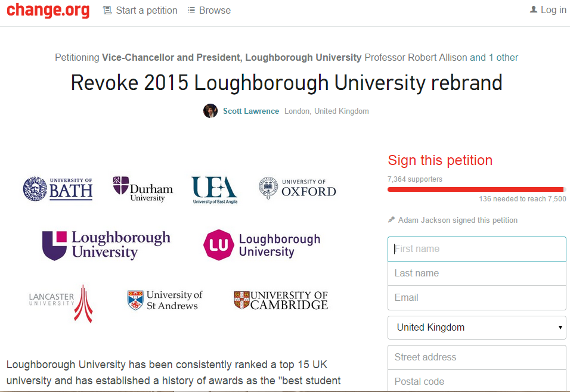Click the University of Bath crest logo
570x392 pixels.
[x=35, y=189]
